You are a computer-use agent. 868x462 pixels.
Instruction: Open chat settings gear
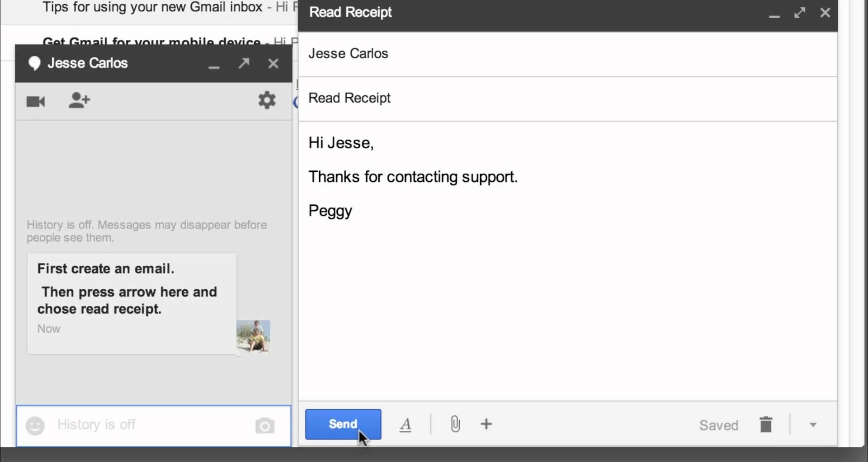[x=267, y=100]
